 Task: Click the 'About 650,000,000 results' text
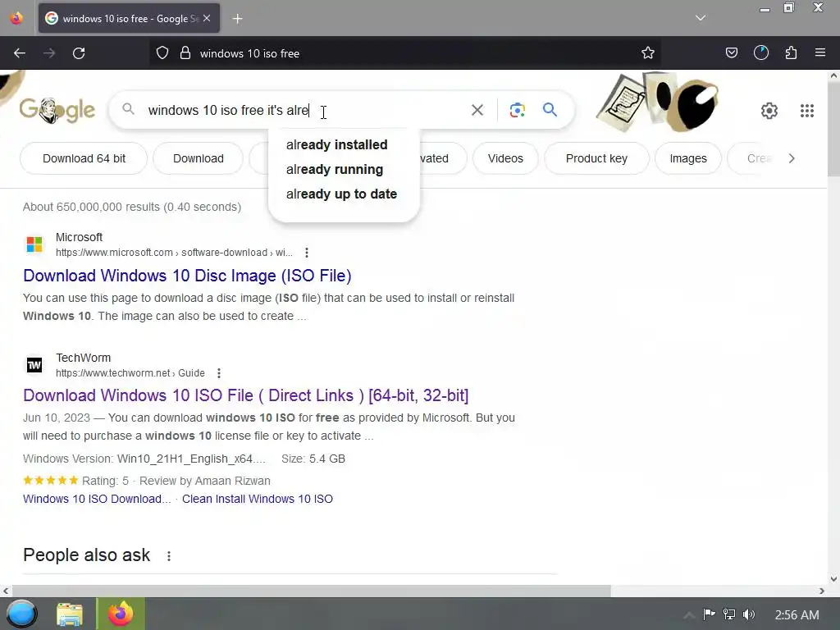coord(132,207)
